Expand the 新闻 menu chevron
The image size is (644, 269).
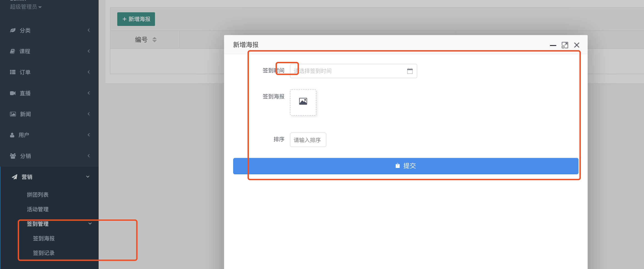click(89, 114)
